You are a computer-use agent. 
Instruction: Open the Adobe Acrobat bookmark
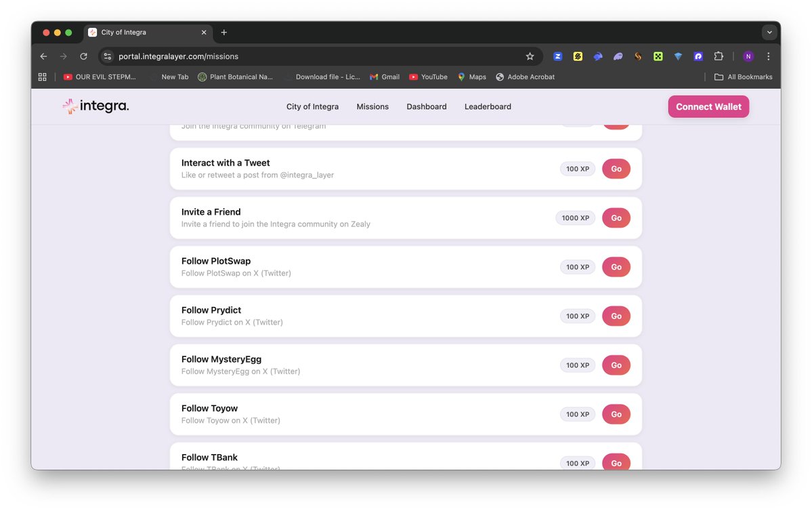pyautogui.click(x=525, y=77)
